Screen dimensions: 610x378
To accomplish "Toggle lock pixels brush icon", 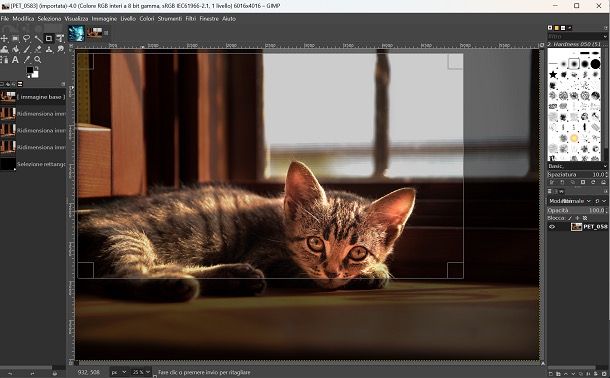I will 570,218.
